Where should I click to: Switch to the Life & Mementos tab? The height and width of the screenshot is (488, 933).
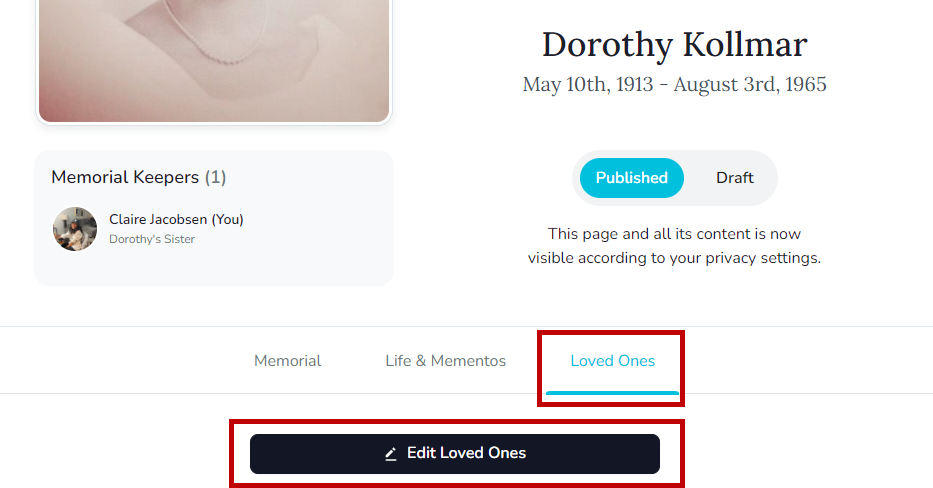click(x=445, y=361)
